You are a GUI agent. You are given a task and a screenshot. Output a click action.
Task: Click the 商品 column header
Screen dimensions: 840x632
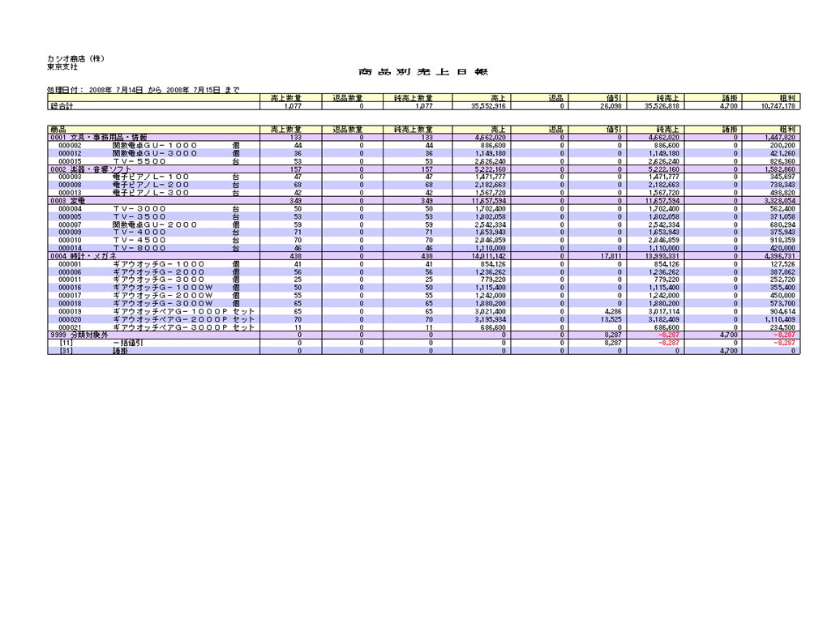tap(58, 130)
